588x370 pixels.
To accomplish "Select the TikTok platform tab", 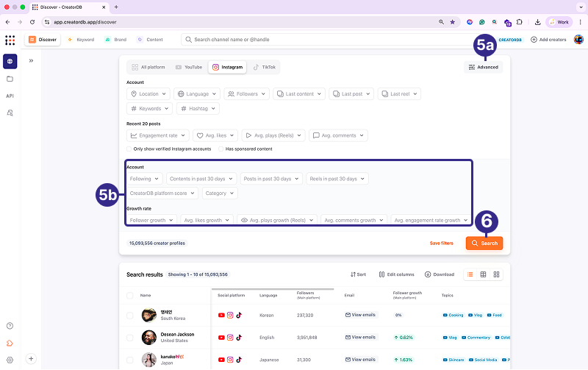I will (x=265, y=67).
